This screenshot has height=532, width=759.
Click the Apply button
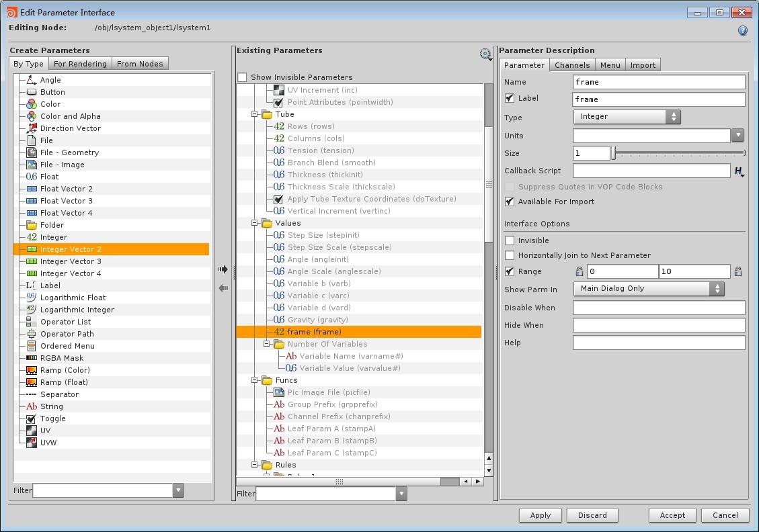[541, 516]
